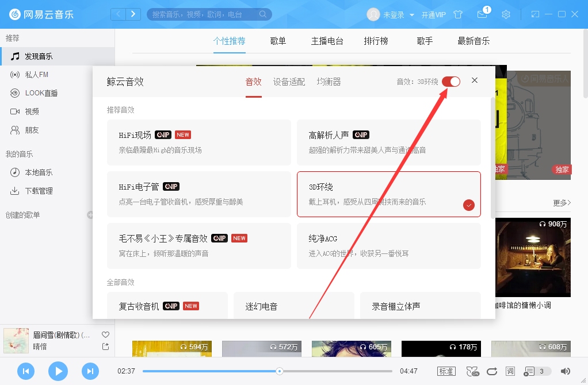Open the play queue showing 3 songs
The image size is (588, 385).
point(532,371)
